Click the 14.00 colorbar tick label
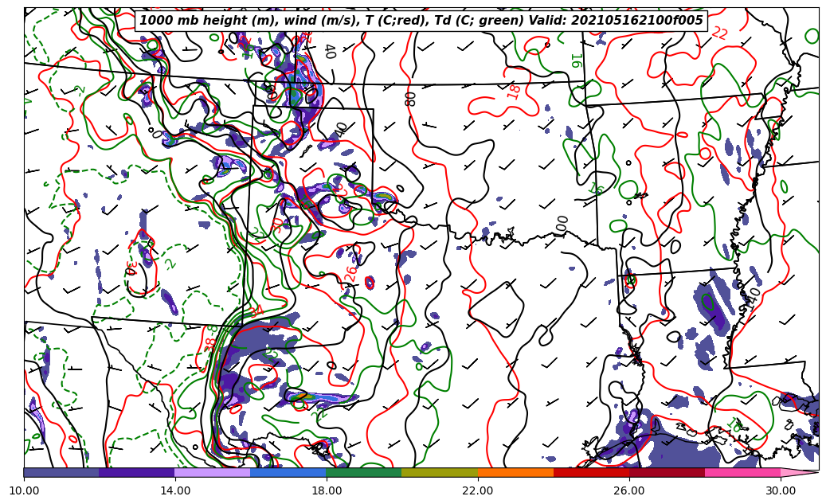The width and height of the screenshot is (826, 504). coord(175,490)
